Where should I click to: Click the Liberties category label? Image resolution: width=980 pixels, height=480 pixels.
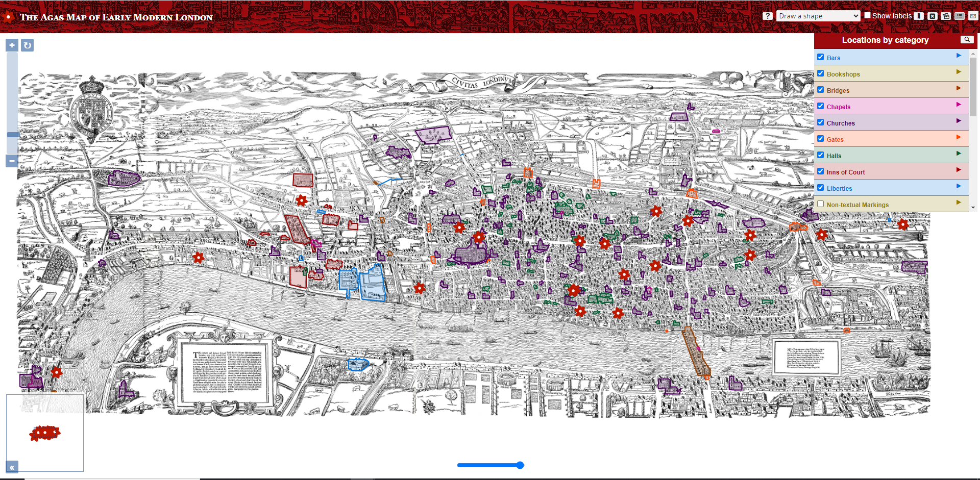tap(840, 189)
